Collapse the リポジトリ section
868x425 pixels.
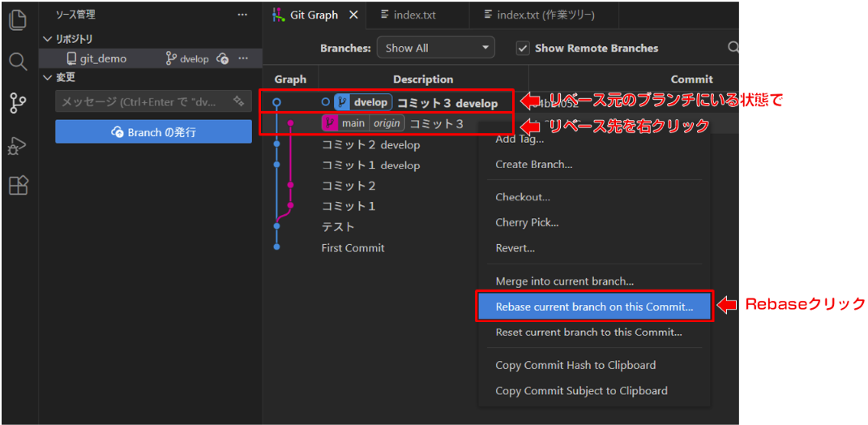click(47, 39)
